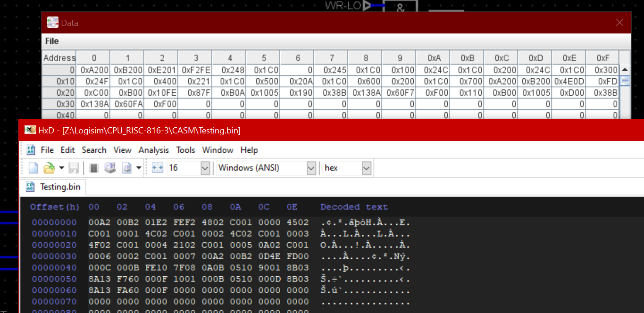The width and height of the screenshot is (644, 313).
Task: Expand the Open file recent-files arrow
Action: (61, 168)
